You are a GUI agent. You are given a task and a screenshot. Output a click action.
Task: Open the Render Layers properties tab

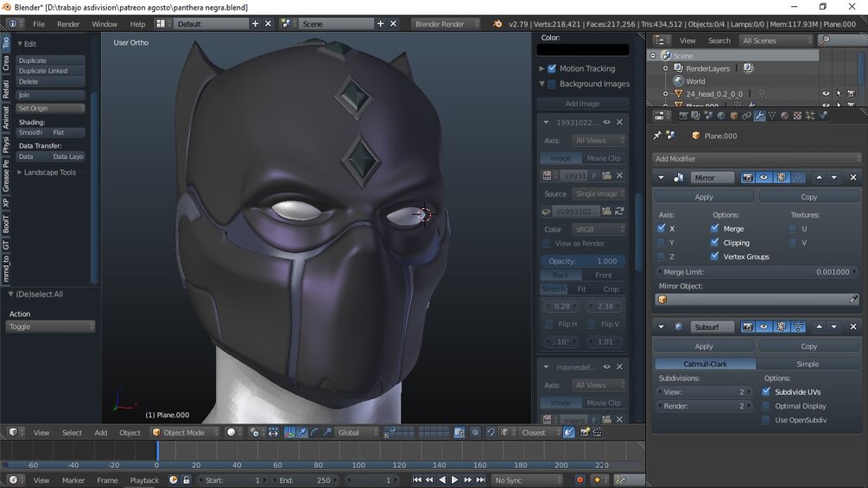tap(695, 116)
